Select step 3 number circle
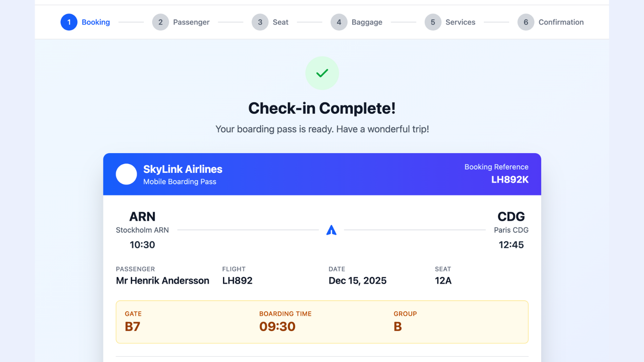Image resolution: width=644 pixels, height=362 pixels. coord(260,22)
